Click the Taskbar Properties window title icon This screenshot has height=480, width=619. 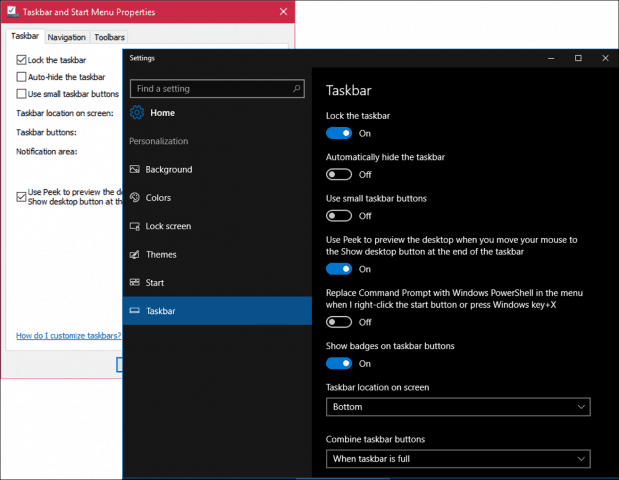tap(12, 11)
